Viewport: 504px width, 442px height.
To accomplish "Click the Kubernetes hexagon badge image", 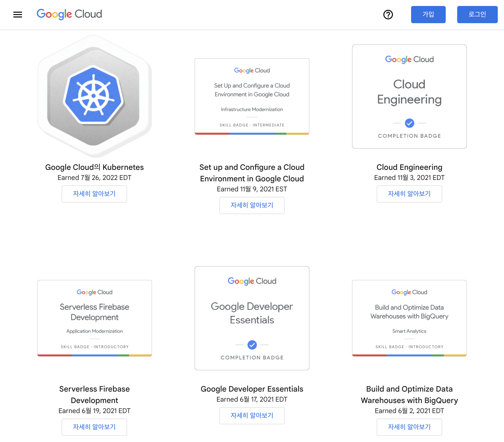I will (x=94, y=96).
